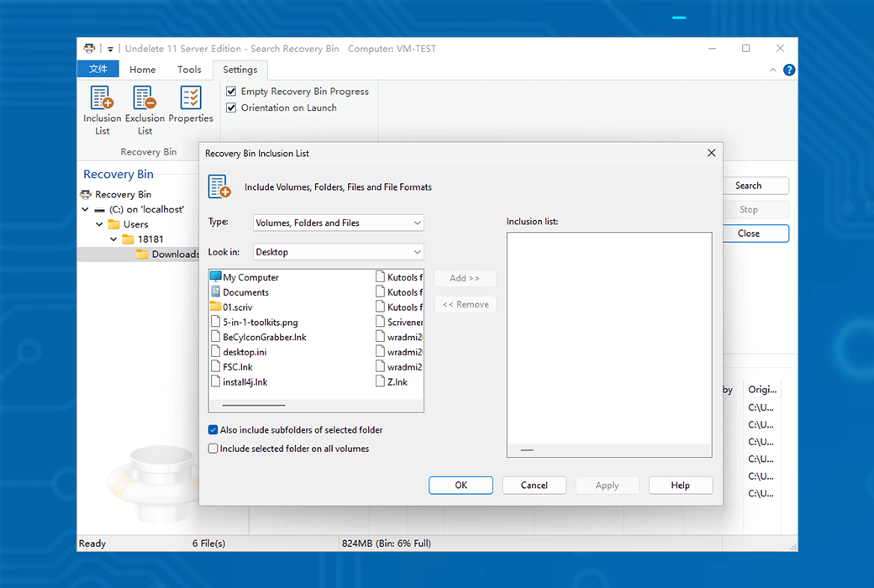Image resolution: width=874 pixels, height=588 pixels.
Task: Uncheck Empty Recovery Bin Progress
Action: 231,91
